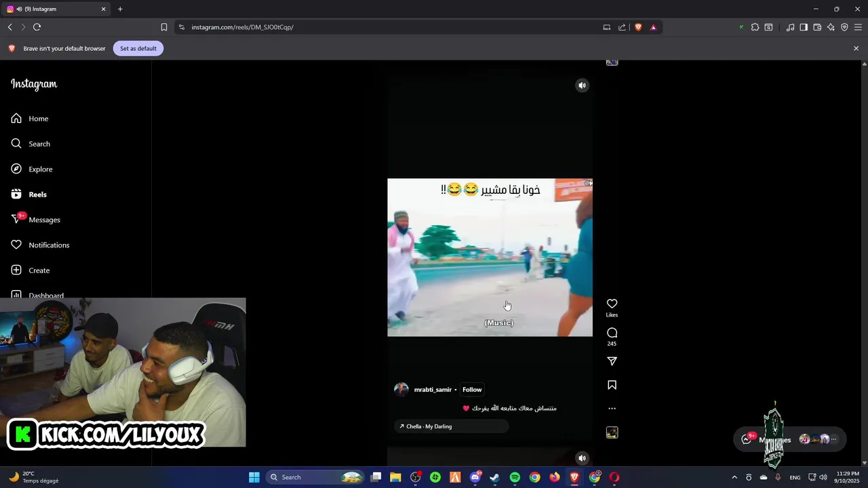Open Instagram Home in the sidebar
This screenshot has width=868, height=488.
click(30, 119)
